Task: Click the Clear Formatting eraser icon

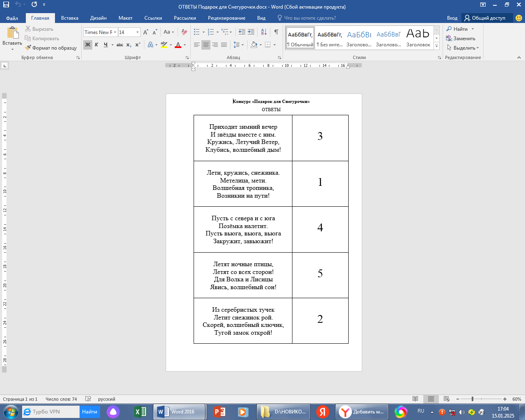Action: 184,32
